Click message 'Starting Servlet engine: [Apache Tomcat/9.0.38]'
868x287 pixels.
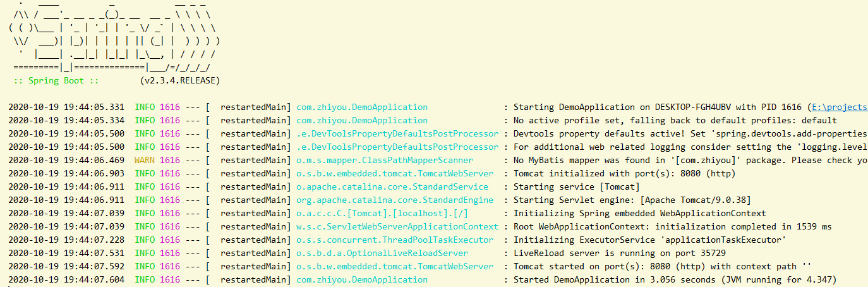click(x=632, y=200)
